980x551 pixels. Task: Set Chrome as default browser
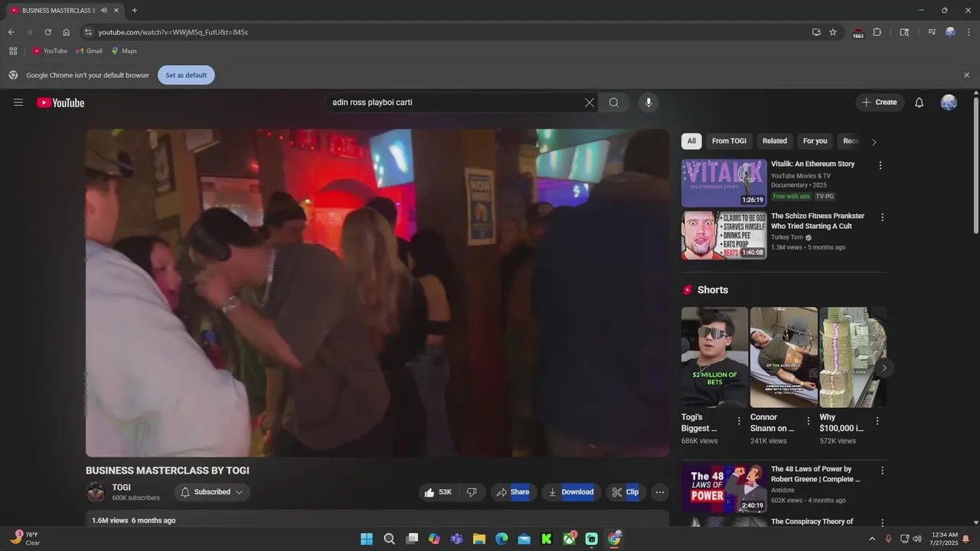tap(186, 75)
